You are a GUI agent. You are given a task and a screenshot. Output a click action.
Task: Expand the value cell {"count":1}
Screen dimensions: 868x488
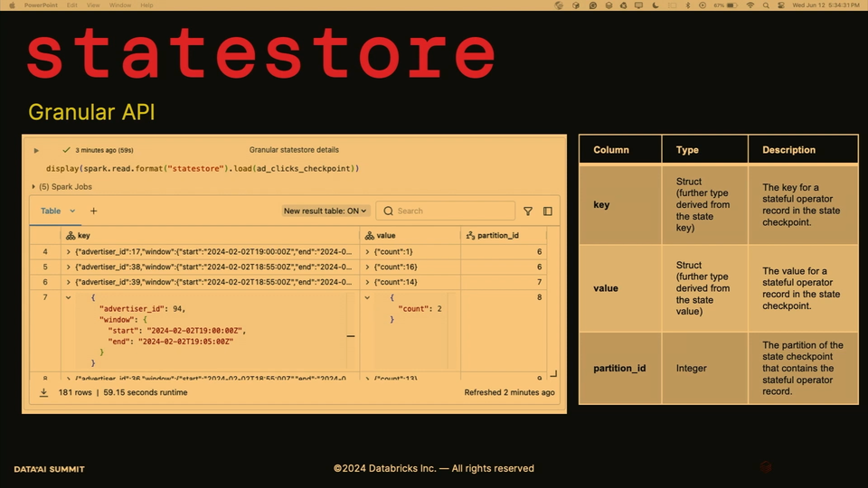[x=367, y=252]
